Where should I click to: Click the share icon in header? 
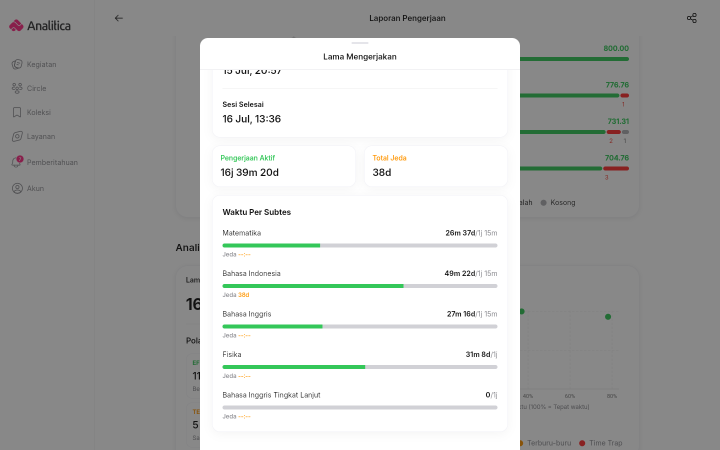(x=692, y=18)
